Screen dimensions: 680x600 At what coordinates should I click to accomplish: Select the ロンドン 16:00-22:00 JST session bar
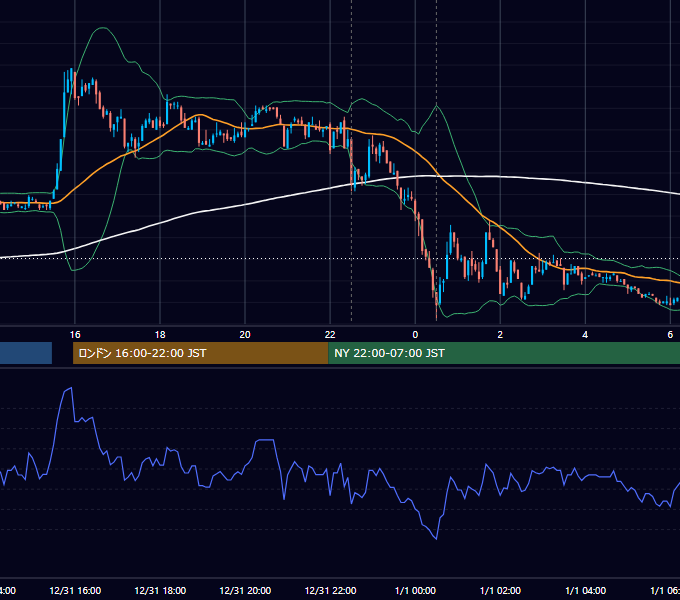201,353
